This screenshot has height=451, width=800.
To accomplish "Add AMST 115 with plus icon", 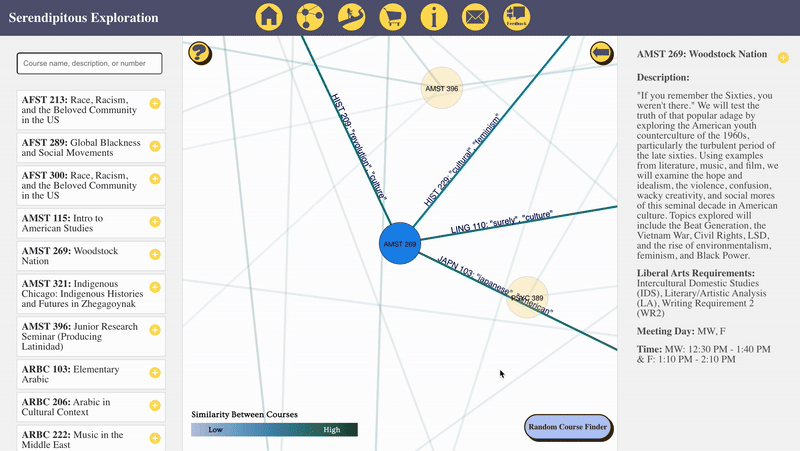I will coord(155,221).
